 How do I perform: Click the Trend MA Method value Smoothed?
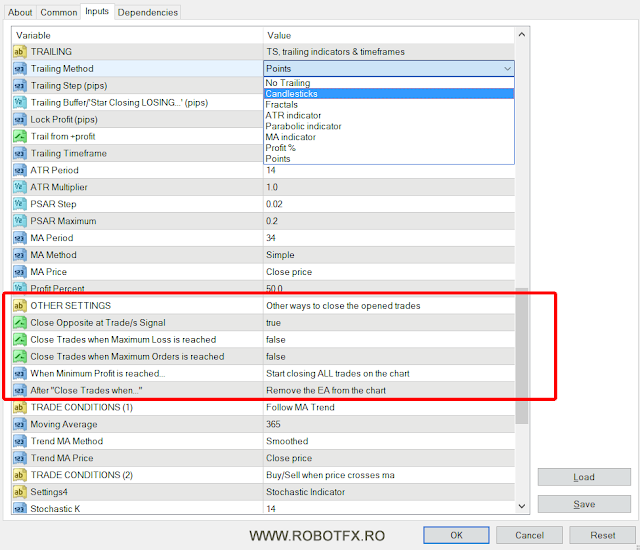coord(287,441)
